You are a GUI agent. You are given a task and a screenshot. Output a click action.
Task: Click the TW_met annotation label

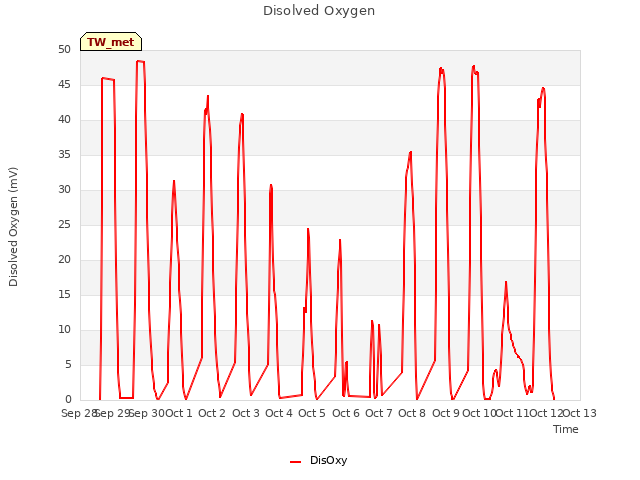coord(111,42)
